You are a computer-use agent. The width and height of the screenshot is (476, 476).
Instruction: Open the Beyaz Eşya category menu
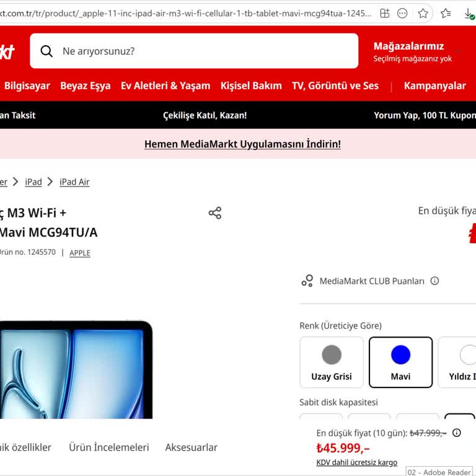(86, 86)
